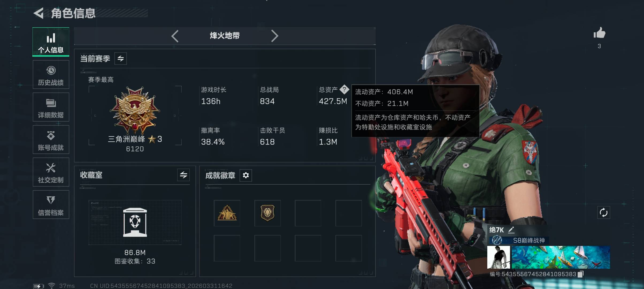Go to the next game mode with the right chevron
The height and width of the screenshot is (289, 644).
tap(275, 36)
